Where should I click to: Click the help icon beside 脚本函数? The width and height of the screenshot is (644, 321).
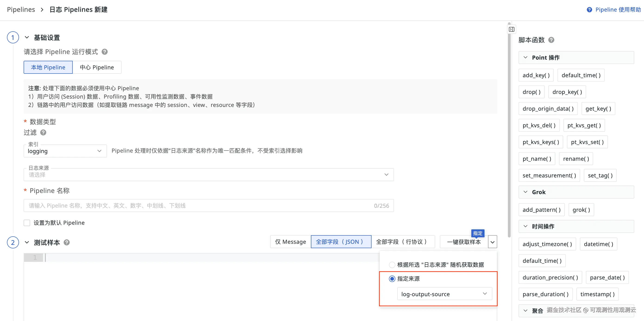click(x=551, y=40)
